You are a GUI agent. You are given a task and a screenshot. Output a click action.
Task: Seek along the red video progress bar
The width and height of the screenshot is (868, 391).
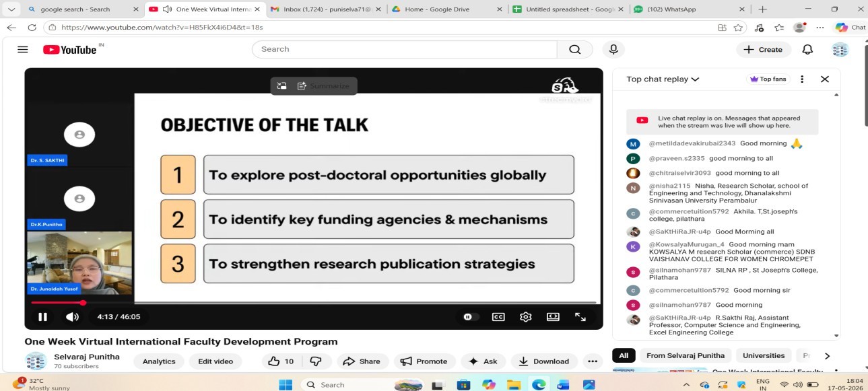pyautogui.click(x=314, y=303)
